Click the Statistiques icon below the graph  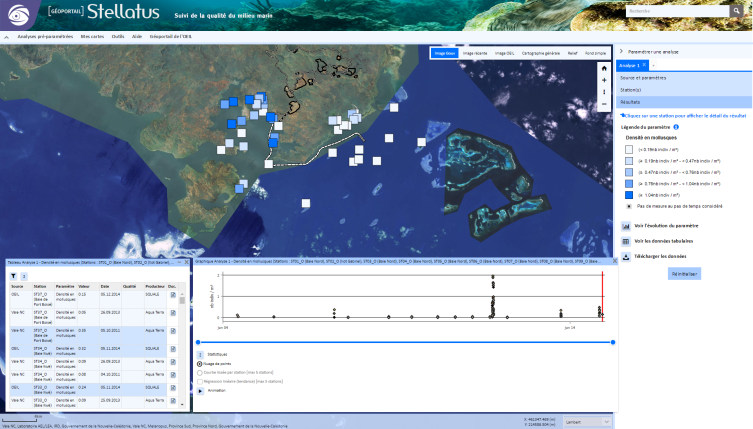[199, 354]
